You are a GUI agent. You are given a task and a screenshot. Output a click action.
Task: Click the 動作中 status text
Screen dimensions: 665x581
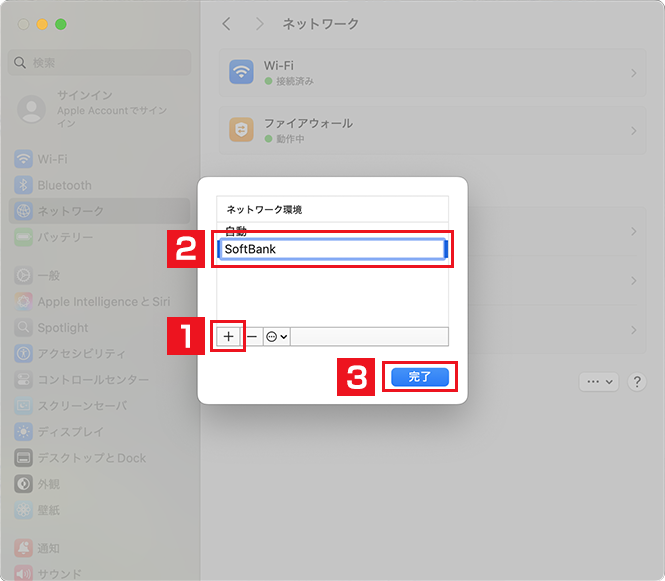pos(290,139)
